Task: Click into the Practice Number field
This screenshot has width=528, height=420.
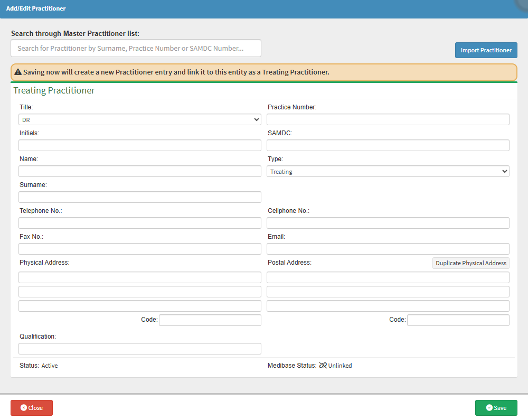Action: click(388, 120)
